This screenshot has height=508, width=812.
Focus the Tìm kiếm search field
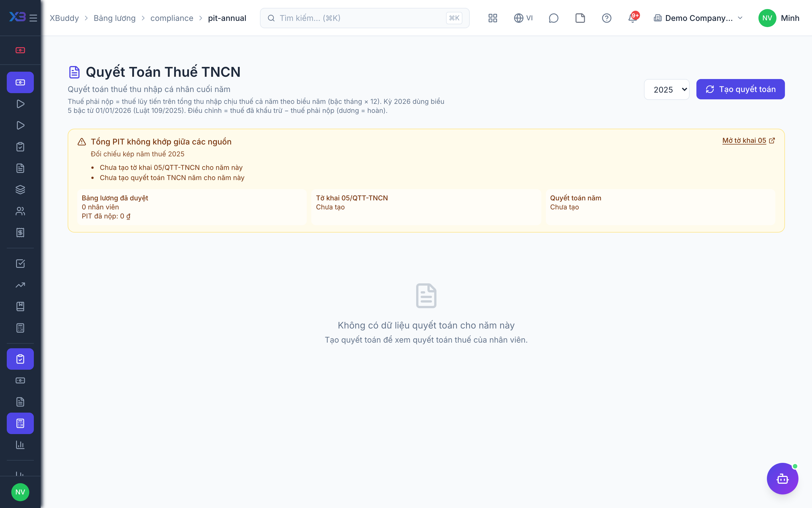(x=365, y=18)
